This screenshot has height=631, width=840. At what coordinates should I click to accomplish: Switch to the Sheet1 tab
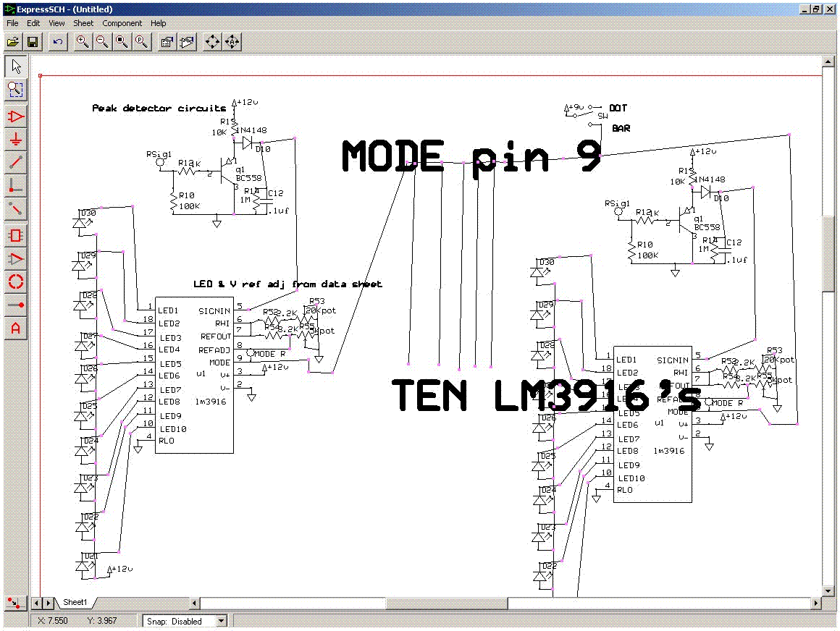pyautogui.click(x=75, y=603)
